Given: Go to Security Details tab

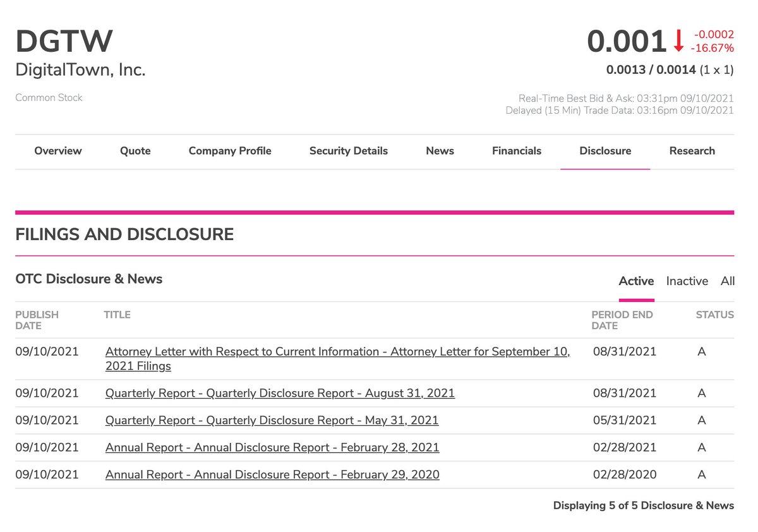Looking at the screenshot, I should click(349, 151).
